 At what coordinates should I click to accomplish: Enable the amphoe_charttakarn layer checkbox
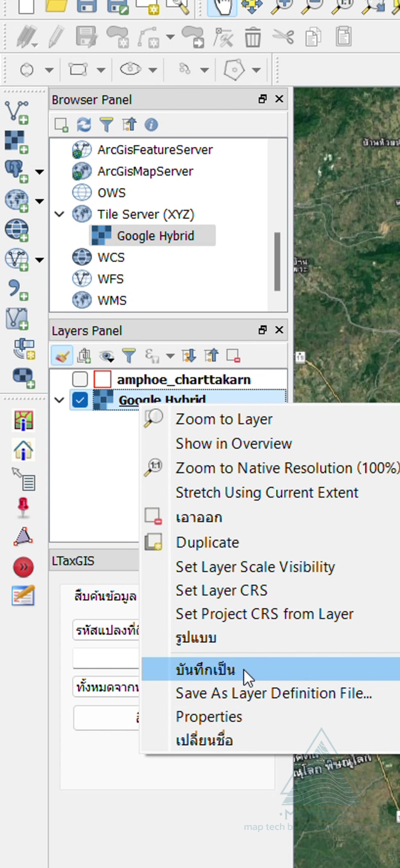[x=80, y=379]
